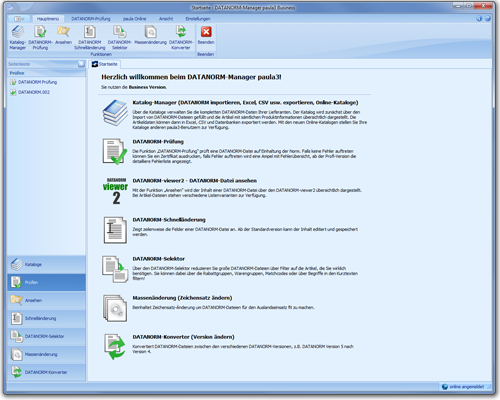Open DATANORM Schnelländerung ribbon tool
This screenshot has width=500, height=400.
point(90,38)
